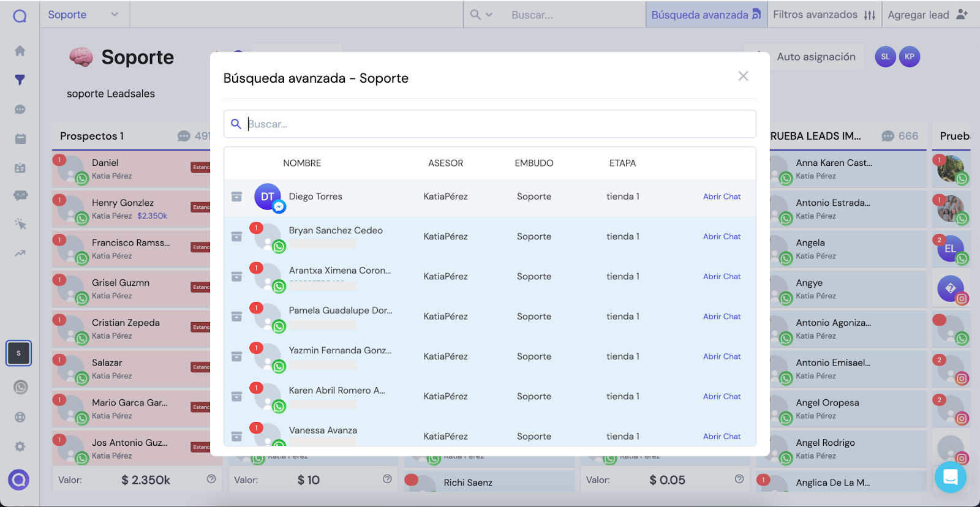The width and height of the screenshot is (980, 507).
Task: Open chat for Diego Torres
Action: (722, 197)
